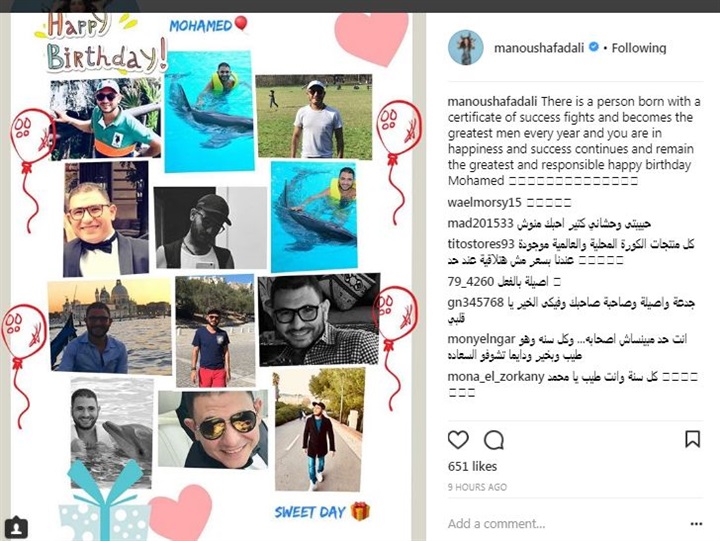Open titostores93 profile
The width and height of the screenshot is (720, 541).
[x=481, y=244]
